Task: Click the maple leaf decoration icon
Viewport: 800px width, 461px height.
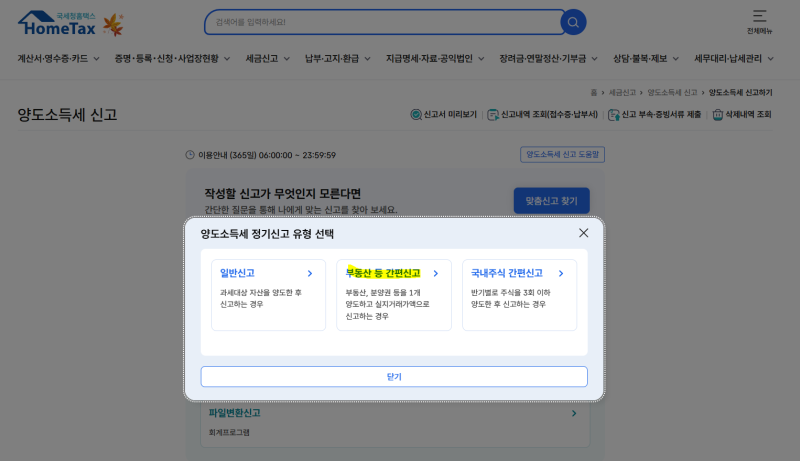Action: (x=113, y=25)
